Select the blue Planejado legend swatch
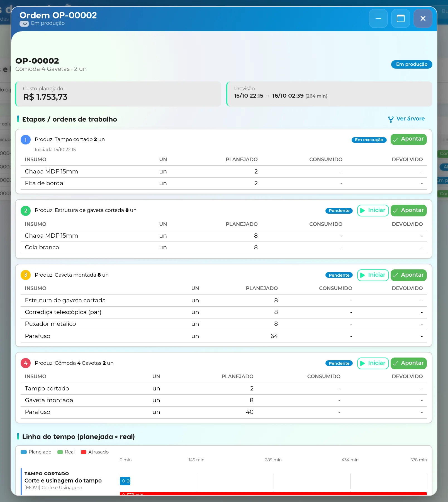 click(x=24, y=452)
